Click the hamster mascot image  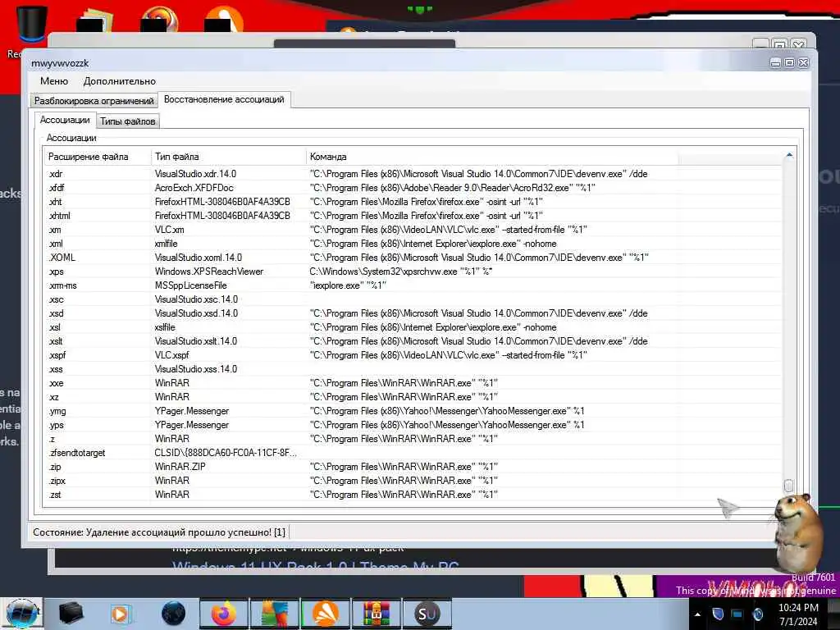coord(798,533)
